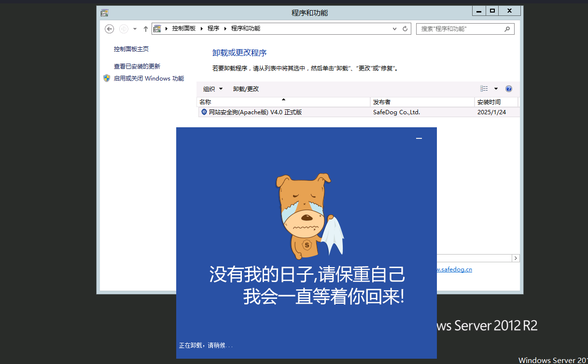Click the Back navigation arrow
This screenshot has height=364, width=588.
click(x=110, y=29)
